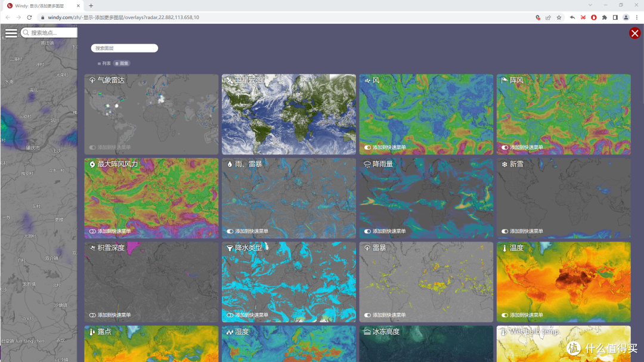Click the 温度 thermometer icon
The image size is (644, 362).
point(504,247)
